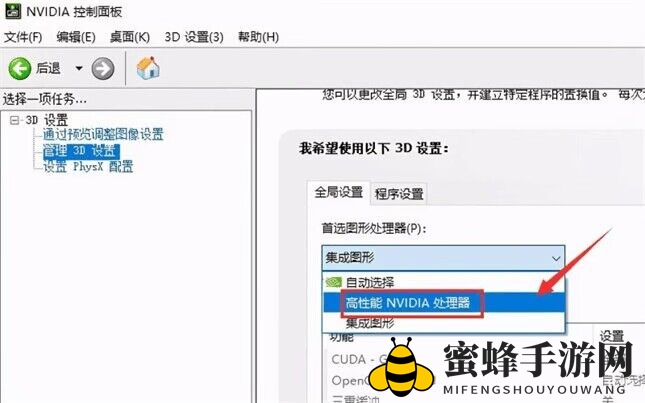Open the 3D 设置(3) menu

[x=194, y=37]
